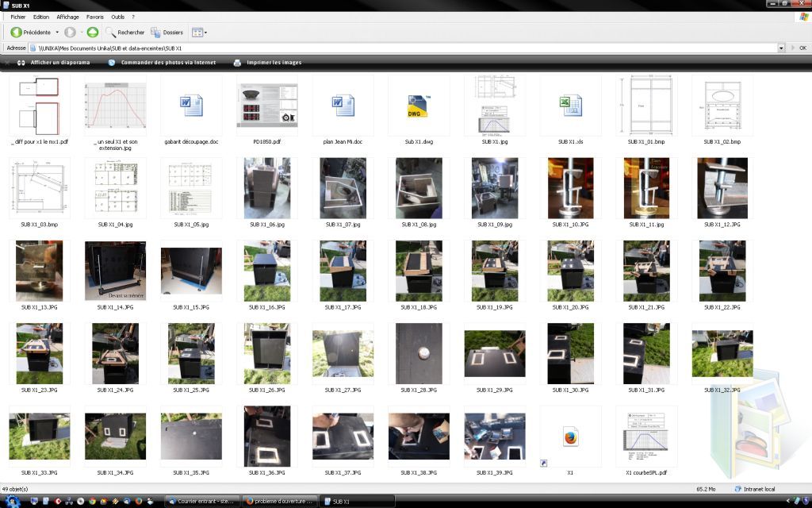Select the _diff pour x1 le mx1.pdf thumbnail
This screenshot has height=508, width=812.
point(40,106)
